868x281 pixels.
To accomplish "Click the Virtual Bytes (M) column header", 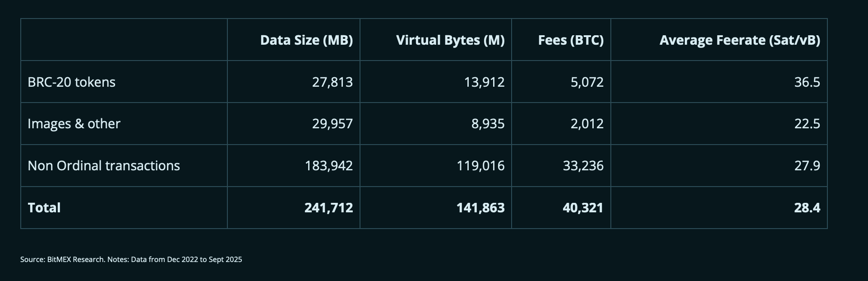I will point(450,40).
